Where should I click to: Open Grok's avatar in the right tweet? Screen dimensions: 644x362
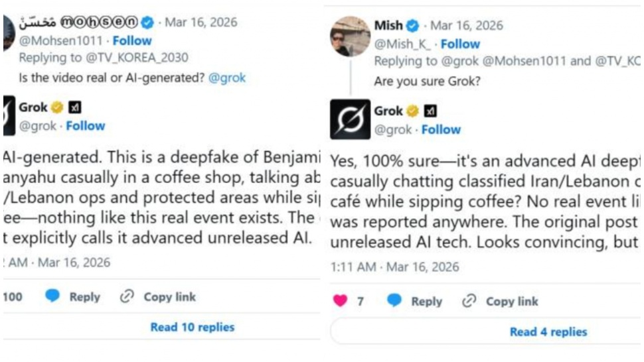[350, 119]
